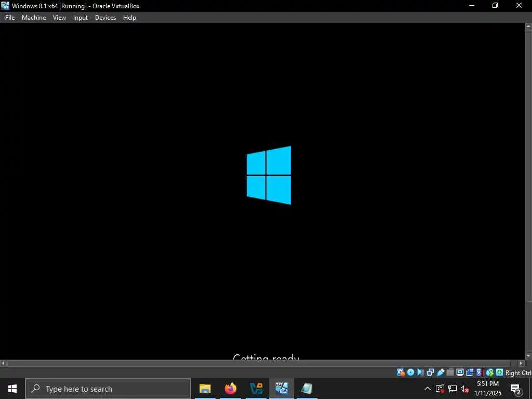Image resolution: width=532 pixels, height=399 pixels.
Task: Click the audio status icon in VirtualBox
Action: [x=420, y=373]
